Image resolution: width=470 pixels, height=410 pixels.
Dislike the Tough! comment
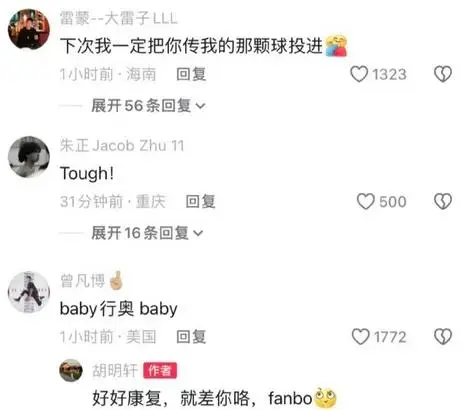coord(443,201)
